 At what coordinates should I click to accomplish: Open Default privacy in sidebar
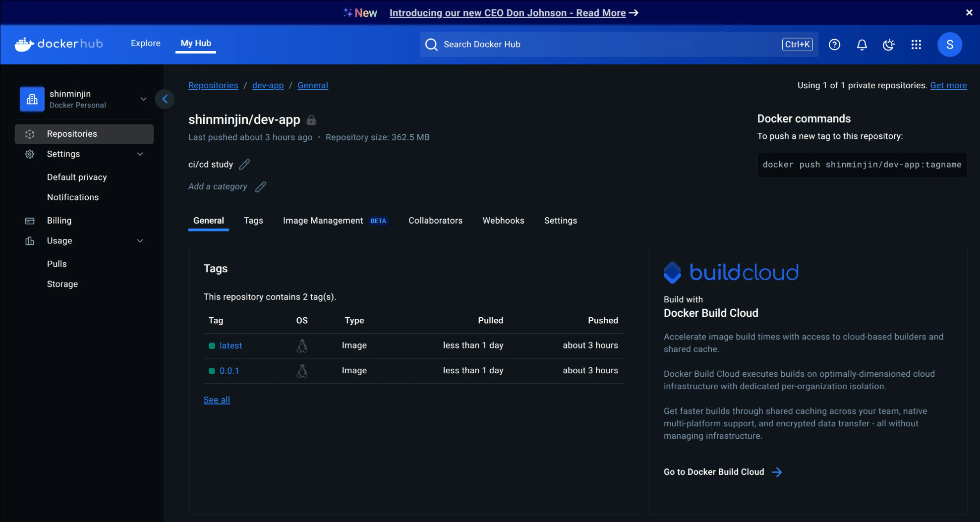click(x=77, y=177)
